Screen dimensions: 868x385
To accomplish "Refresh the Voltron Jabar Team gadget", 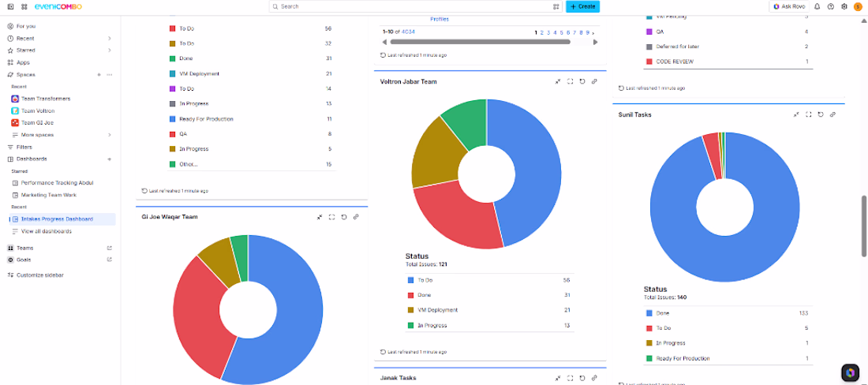I will [x=582, y=81].
